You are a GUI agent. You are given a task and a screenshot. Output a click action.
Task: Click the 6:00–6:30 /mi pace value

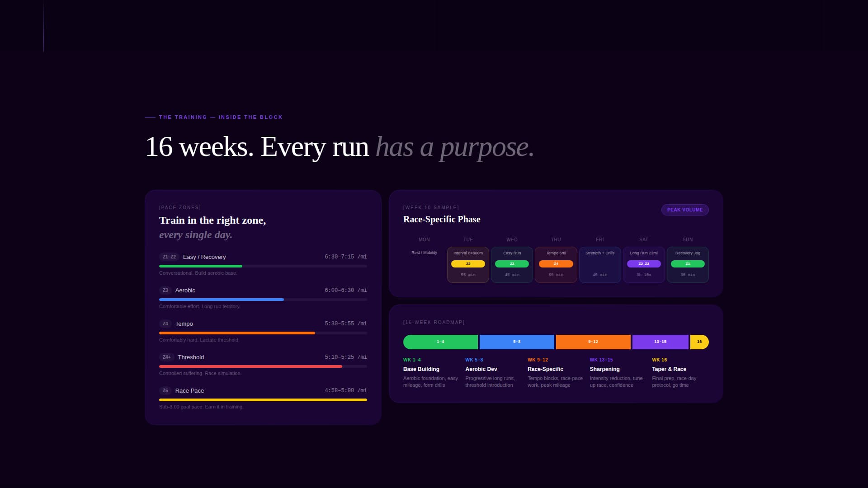tap(346, 290)
